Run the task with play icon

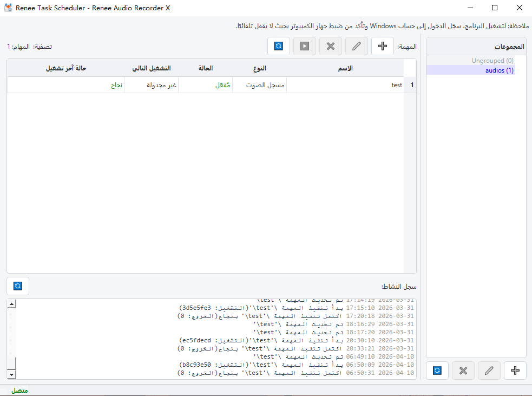tap(304, 46)
